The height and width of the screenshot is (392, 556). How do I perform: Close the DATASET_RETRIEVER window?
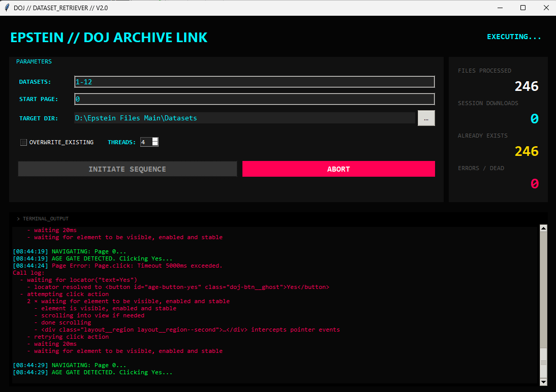coord(546,8)
